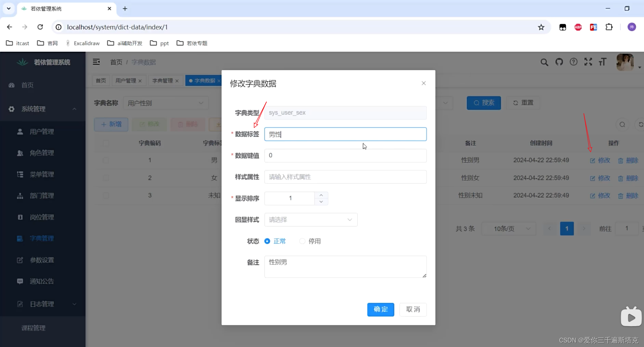Select the 停用 status radio button
The height and width of the screenshot is (347, 644).
pos(302,241)
